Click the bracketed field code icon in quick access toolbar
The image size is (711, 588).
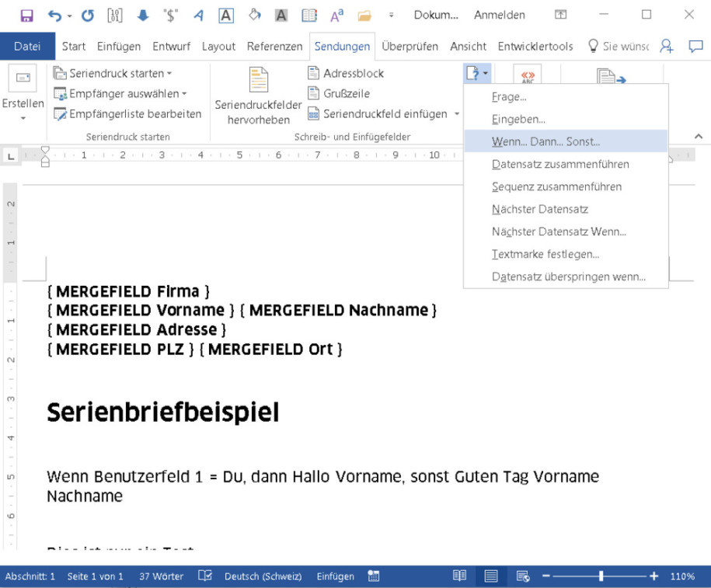click(x=115, y=16)
